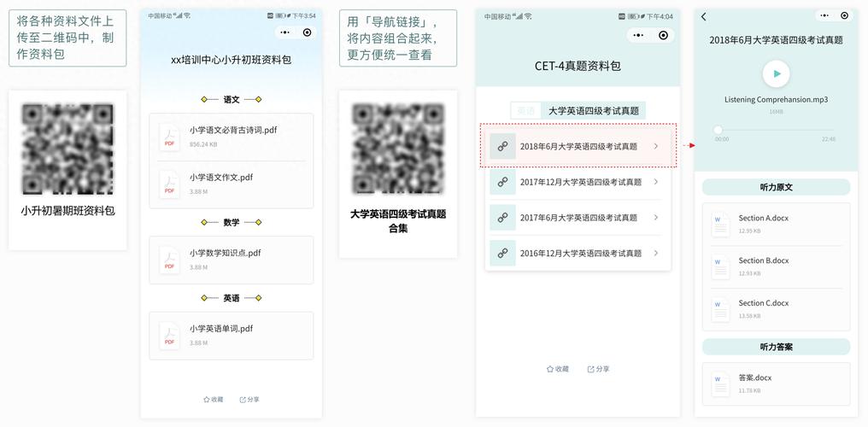Image resolution: width=868 pixels, height=427 pixels.
Task: Click the 大学英语四级考试真题合集 QR code
Action: [x=398, y=149]
